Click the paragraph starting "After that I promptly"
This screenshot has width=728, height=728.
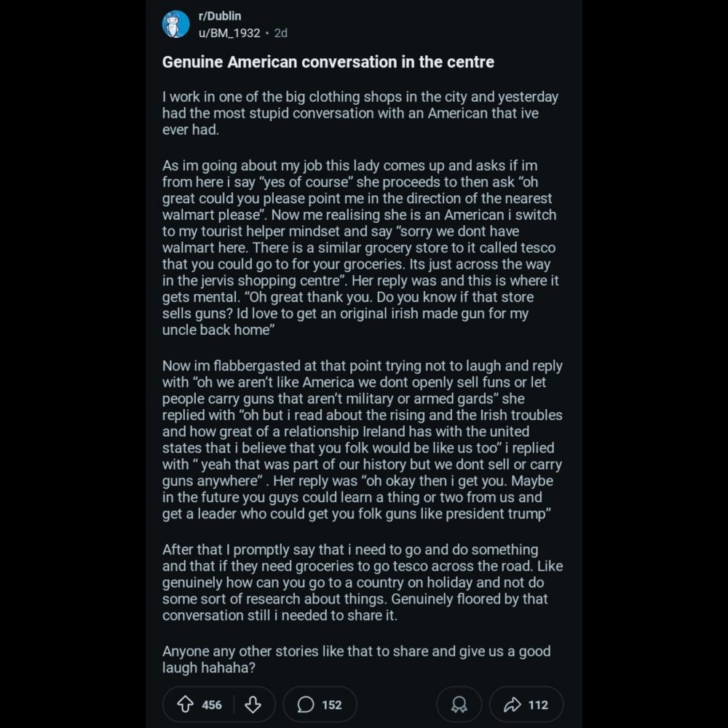(x=360, y=582)
